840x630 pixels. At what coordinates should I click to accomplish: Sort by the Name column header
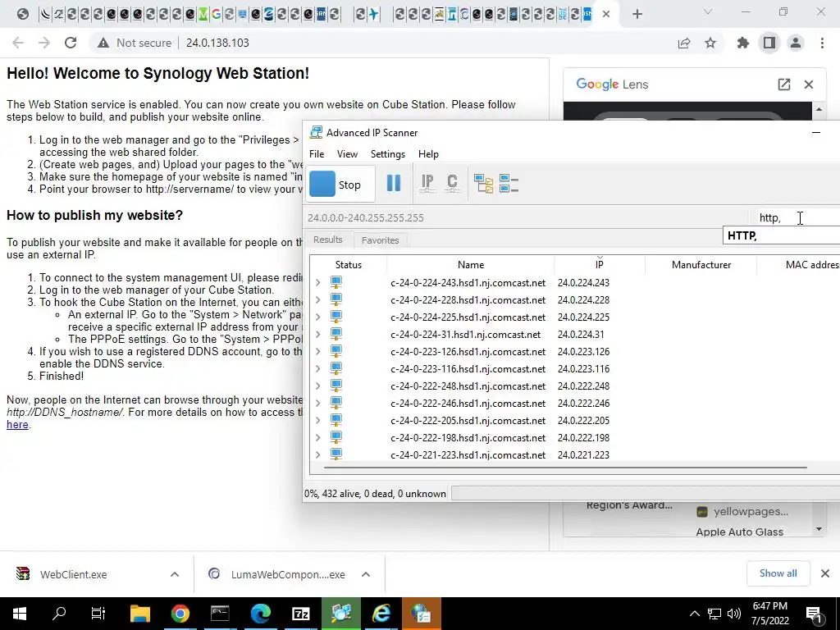coord(471,265)
